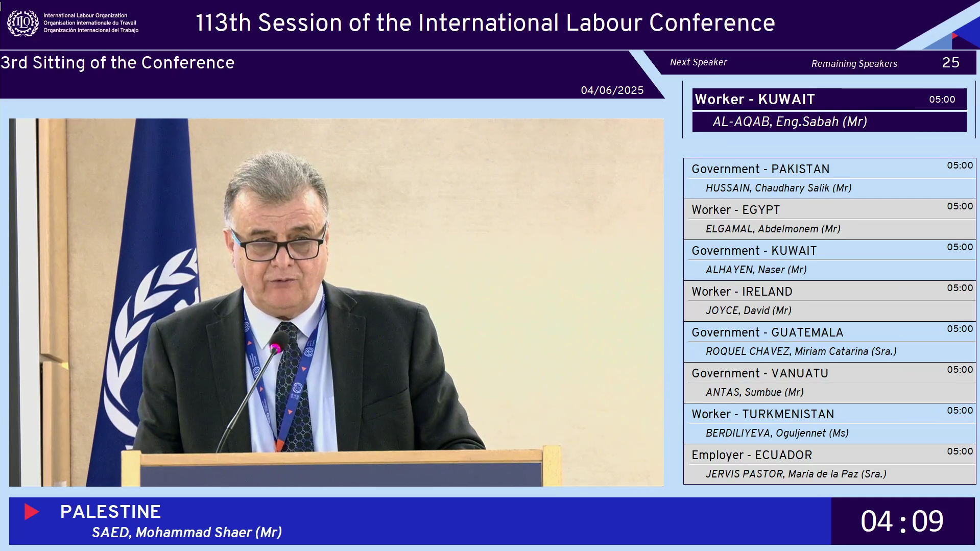Click the Worker - KUWAIT next speaker banner
The image size is (980, 551).
(828, 100)
